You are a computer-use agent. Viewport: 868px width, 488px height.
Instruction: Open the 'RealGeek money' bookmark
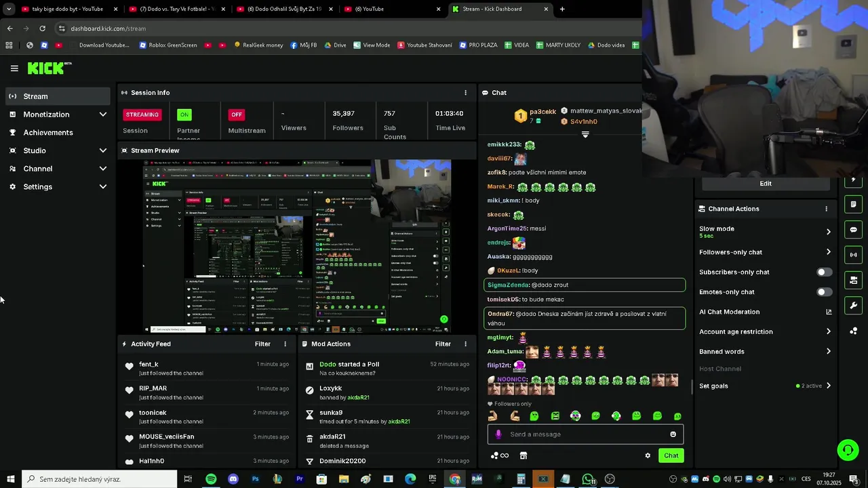[258, 45]
